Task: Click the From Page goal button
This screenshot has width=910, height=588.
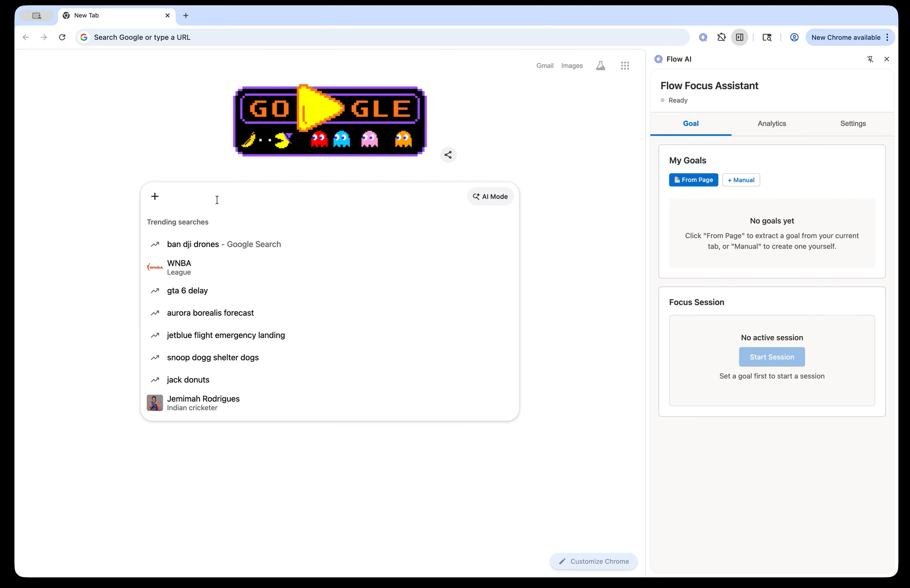Action: pyautogui.click(x=693, y=180)
